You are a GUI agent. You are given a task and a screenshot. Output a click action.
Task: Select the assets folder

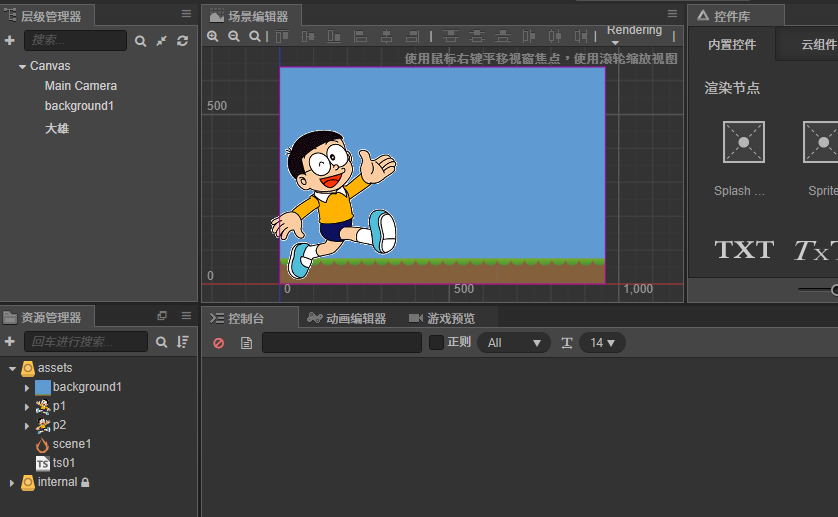[x=55, y=368]
